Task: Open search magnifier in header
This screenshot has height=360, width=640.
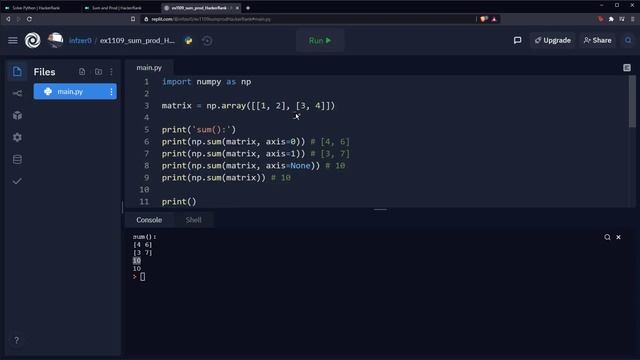Action: click(628, 40)
